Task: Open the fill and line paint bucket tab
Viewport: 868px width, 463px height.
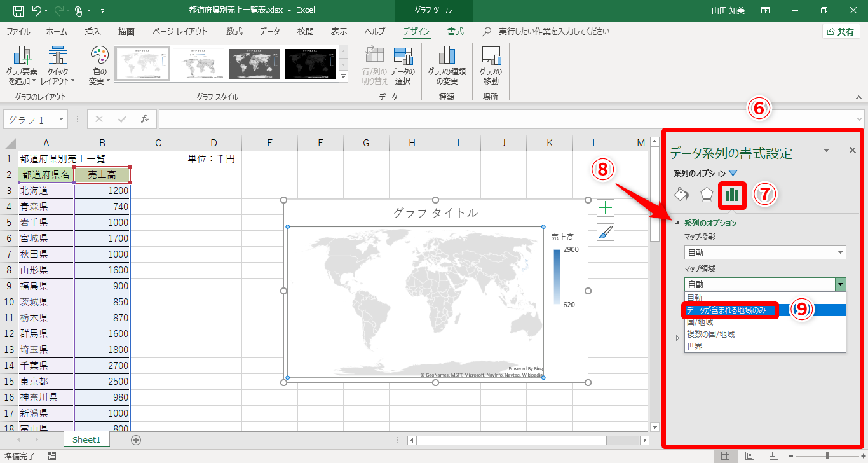Action: [x=681, y=195]
